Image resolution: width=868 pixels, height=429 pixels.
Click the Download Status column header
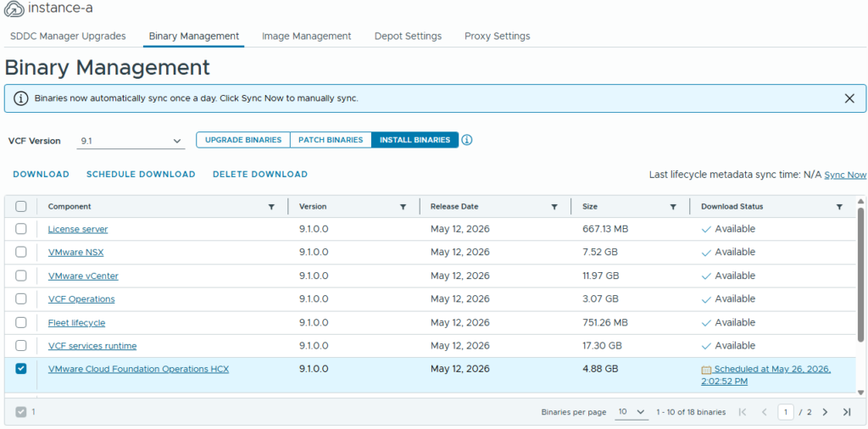732,207
